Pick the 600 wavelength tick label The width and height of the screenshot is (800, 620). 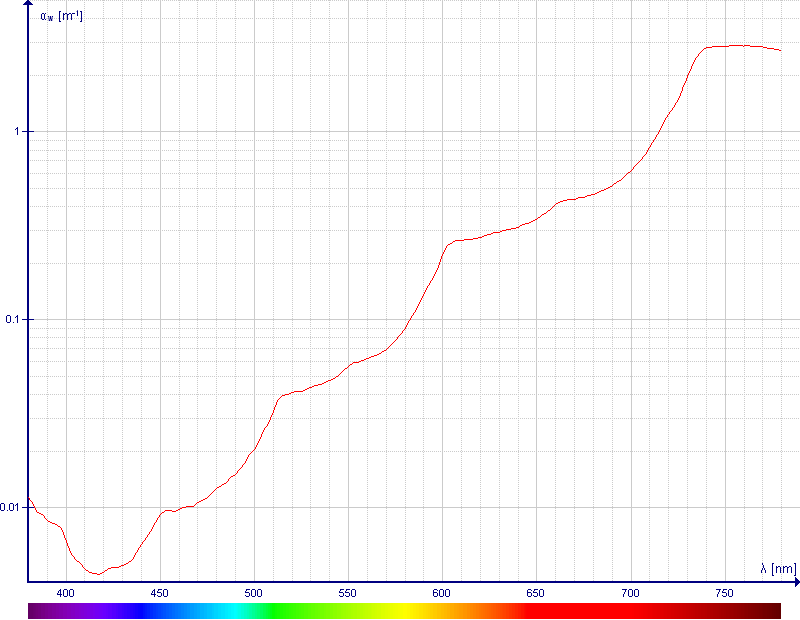click(442, 592)
